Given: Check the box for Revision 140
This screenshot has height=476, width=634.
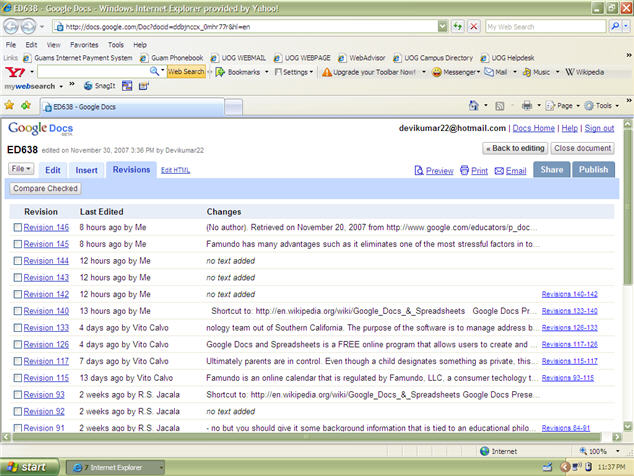Looking at the screenshot, I should [x=17, y=311].
